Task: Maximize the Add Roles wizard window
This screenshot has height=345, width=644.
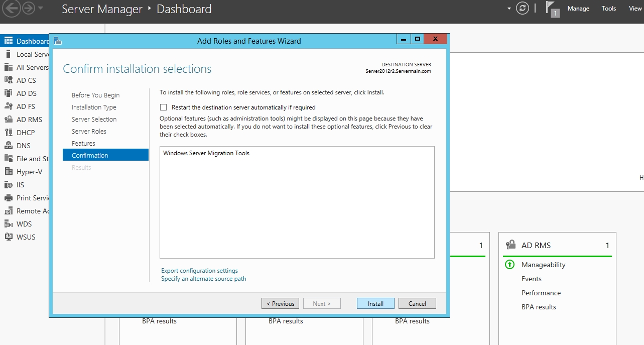Action: pyautogui.click(x=417, y=39)
